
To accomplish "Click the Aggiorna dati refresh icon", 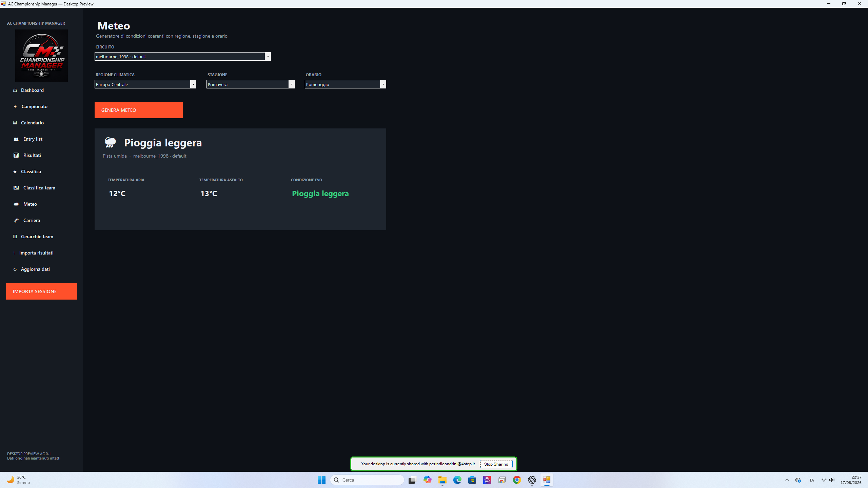I will point(15,269).
